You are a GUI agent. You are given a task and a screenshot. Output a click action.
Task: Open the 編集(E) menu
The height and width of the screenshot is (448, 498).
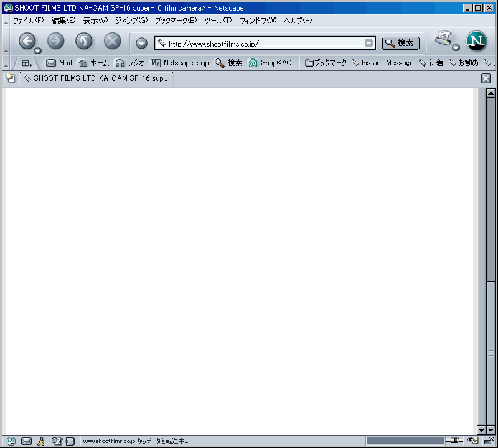[63, 21]
